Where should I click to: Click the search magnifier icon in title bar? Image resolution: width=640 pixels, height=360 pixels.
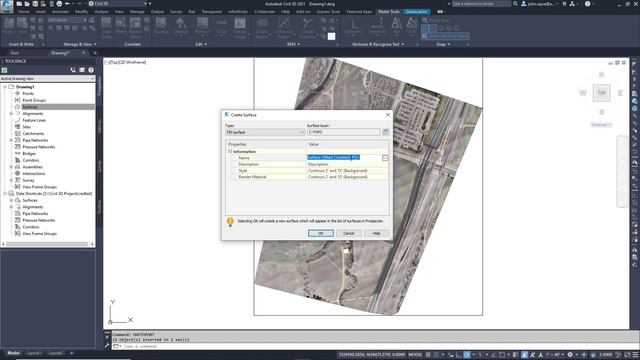tap(516, 4)
